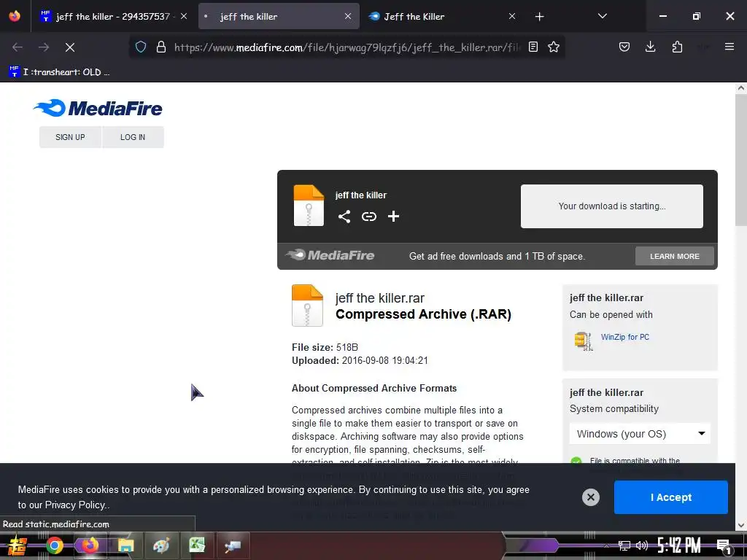Open the notification center icon
Image resolution: width=747 pixels, height=560 pixels.
click(724, 547)
